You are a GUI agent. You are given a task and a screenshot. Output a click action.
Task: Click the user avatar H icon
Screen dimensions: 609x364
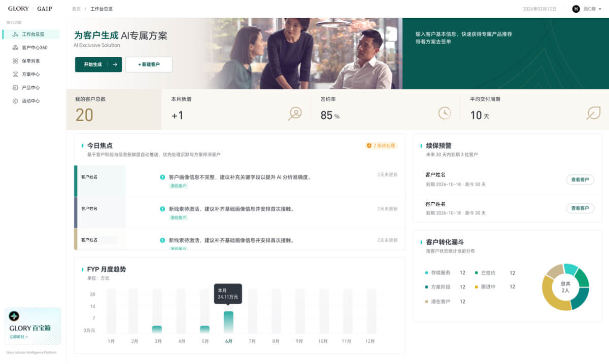coord(576,9)
